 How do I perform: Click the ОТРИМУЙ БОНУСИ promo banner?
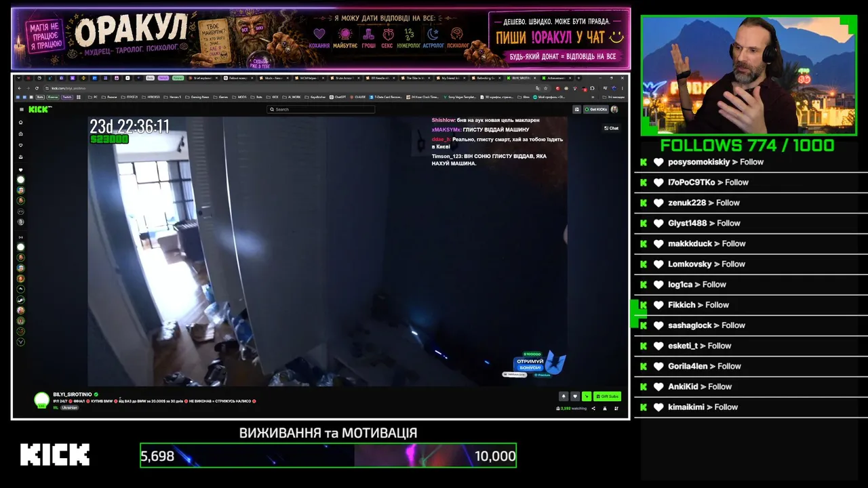(x=534, y=363)
